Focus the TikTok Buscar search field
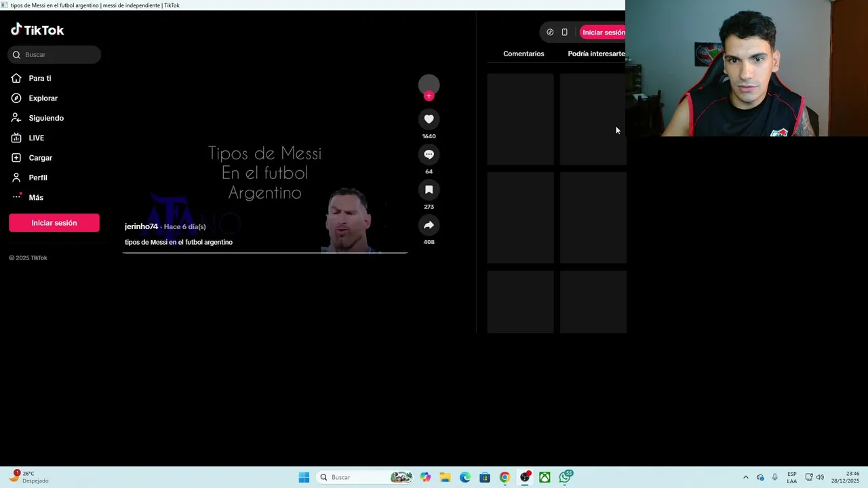 tap(54, 55)
